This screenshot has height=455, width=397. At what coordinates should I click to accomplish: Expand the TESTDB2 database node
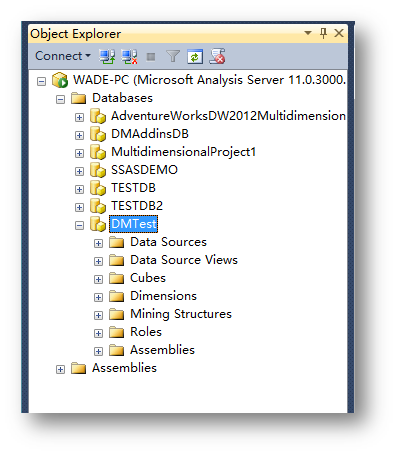click(x=79, y=207)
